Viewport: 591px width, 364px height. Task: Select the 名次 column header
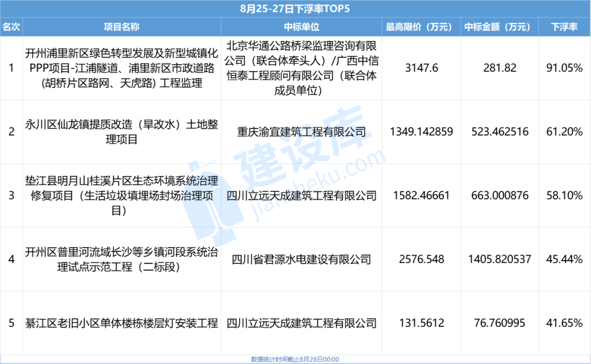(11, 26)
